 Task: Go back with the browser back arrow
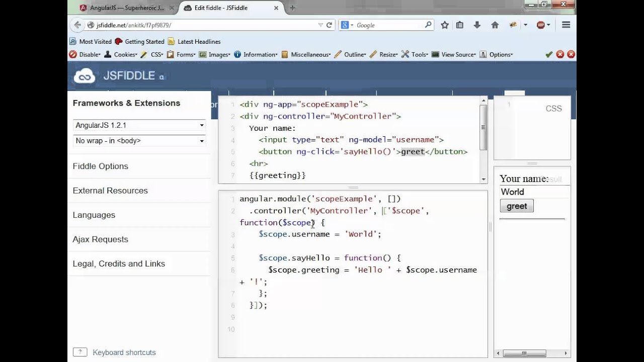[x=77, y=25]
